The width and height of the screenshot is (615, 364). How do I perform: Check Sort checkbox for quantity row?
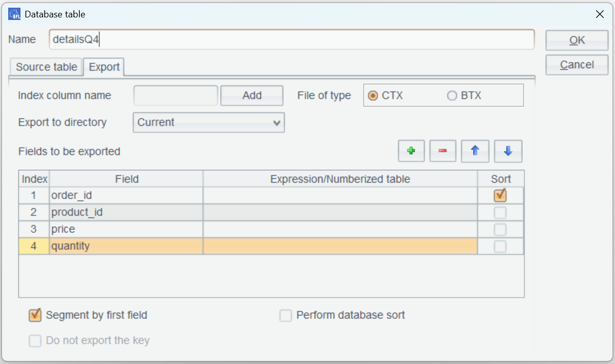500,246
